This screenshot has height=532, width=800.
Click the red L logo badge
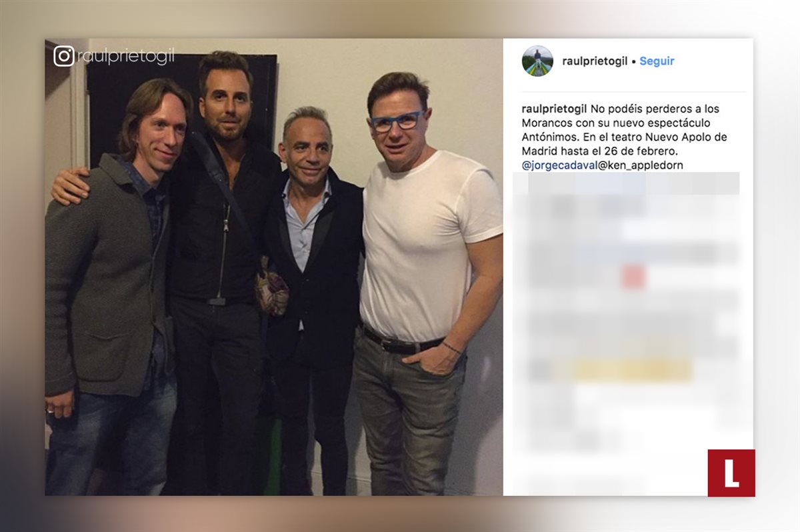731,473
